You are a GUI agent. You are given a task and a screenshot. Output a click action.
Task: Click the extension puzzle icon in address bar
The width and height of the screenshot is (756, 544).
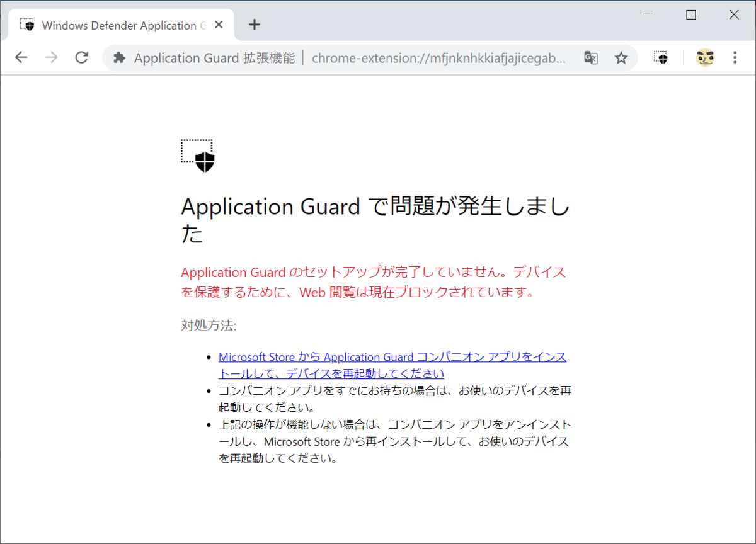pos(119,58)
